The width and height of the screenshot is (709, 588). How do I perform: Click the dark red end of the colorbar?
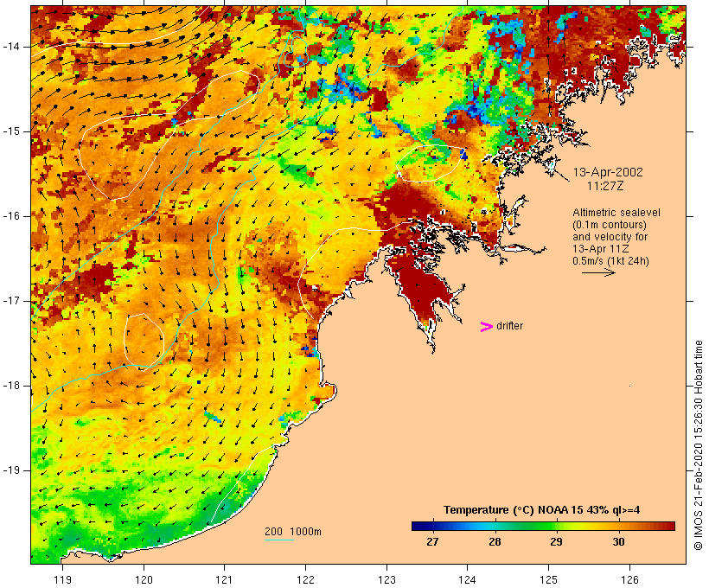pos(667,526)
